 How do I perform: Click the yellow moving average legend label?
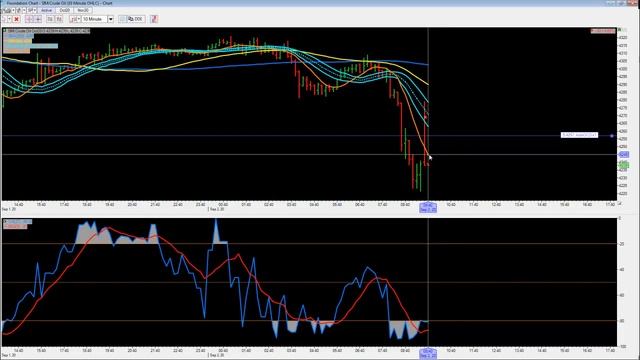(x=18, y=41)
